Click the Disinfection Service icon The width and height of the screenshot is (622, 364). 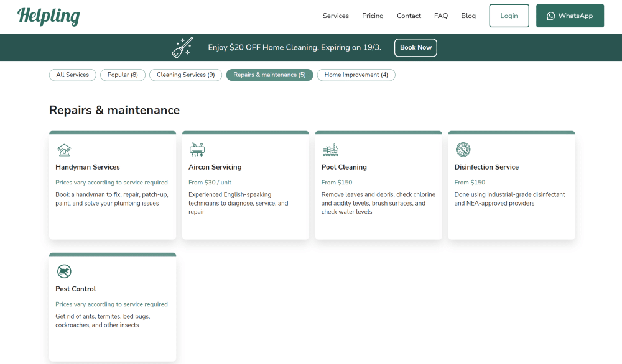[463, 150]
